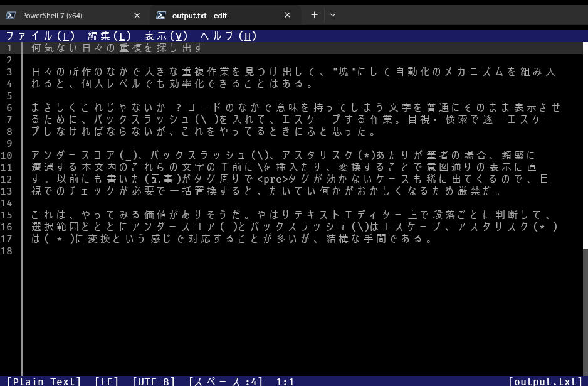Change line ending via the [LF] indicator
This screenshot has height=386, width=588.
pyautogui.click(x=107, y=382)
